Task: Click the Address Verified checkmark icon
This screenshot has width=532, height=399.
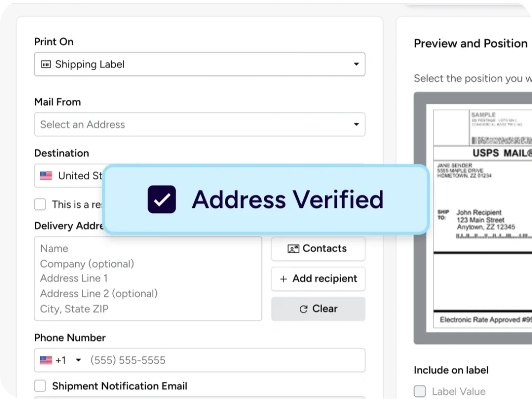Action: coord(162,199)
